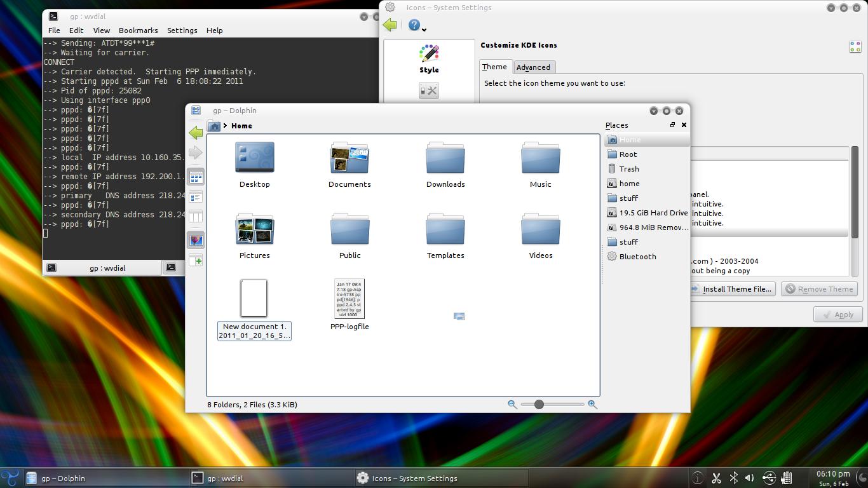Toggle Icons view mode in Dolphin
Viewport: 868px width, 488px height.
click(196, 178)
